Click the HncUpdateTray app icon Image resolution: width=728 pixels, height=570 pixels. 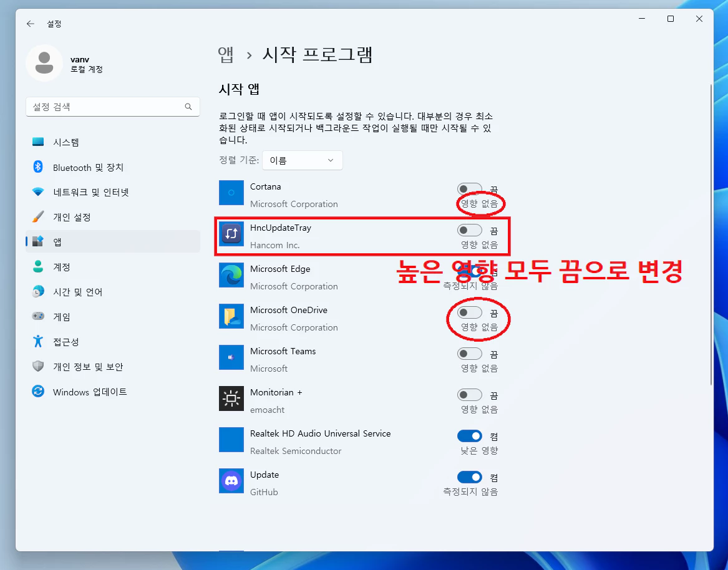231,234
